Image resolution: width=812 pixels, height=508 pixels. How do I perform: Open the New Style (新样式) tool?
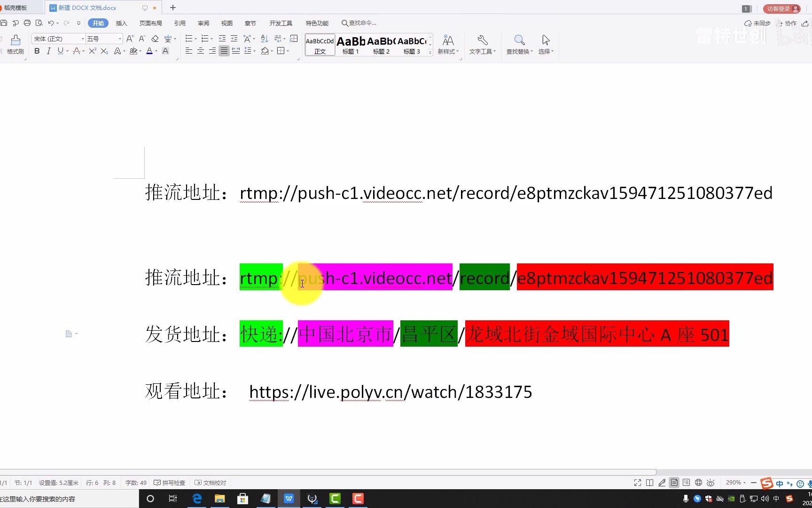click(448, 45)
